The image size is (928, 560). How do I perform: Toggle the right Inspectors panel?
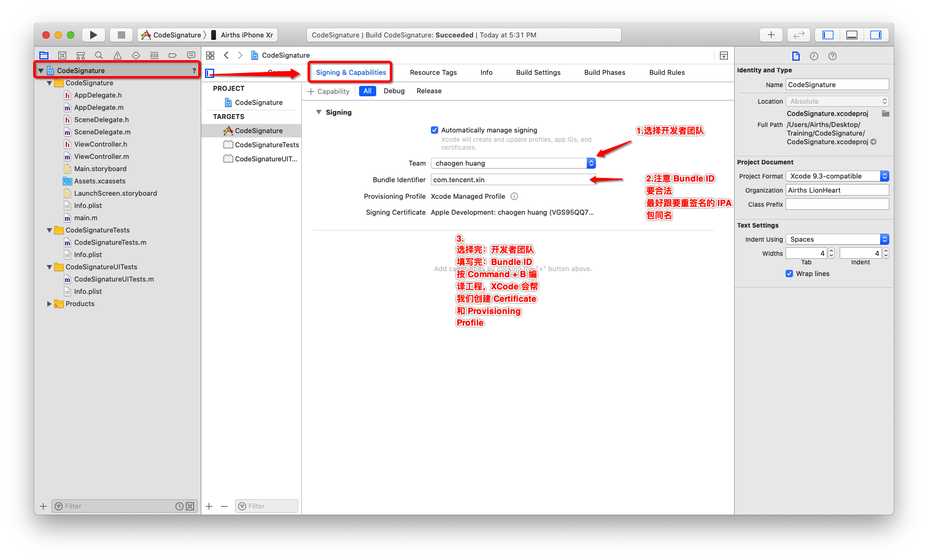pyautogui.click(x=876, y=35)
